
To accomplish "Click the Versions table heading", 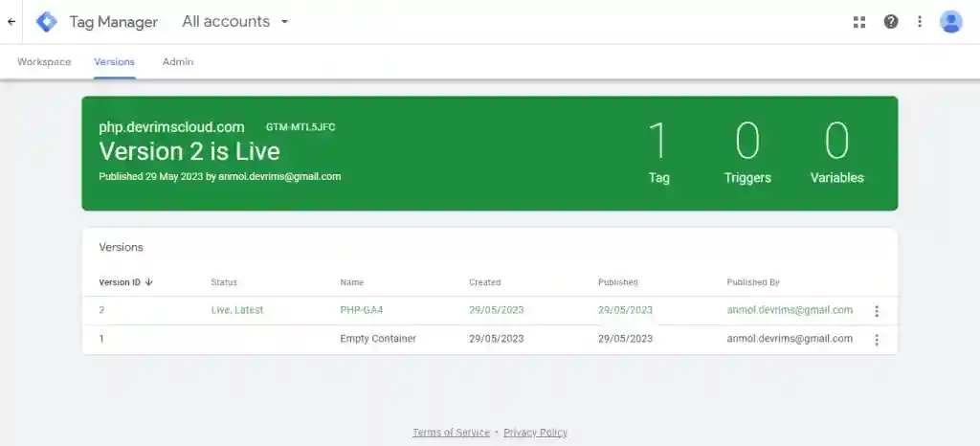I will (121, 247).
